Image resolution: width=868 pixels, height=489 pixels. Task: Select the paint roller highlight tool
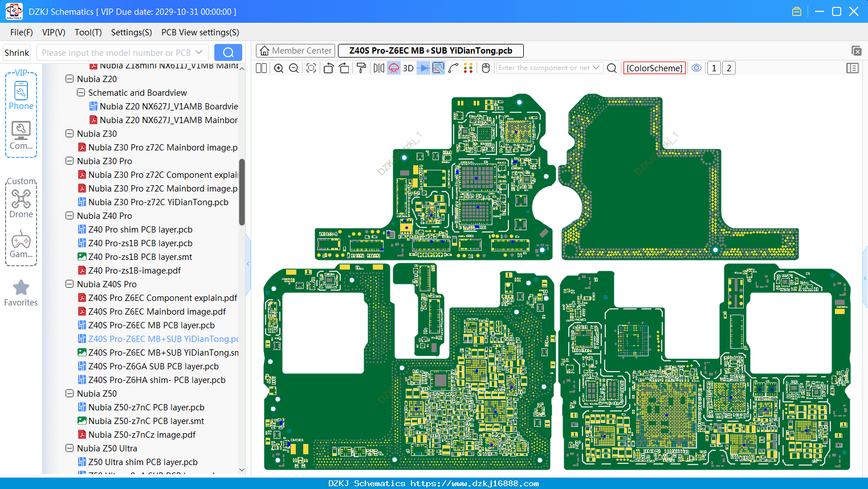pyautogui.click(x=361, y=68)
